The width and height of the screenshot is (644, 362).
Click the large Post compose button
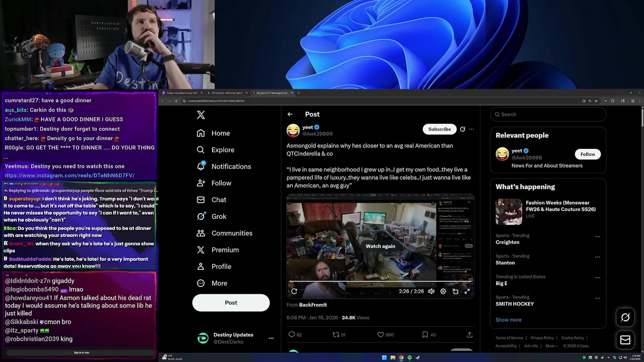pyautogui.click(x=231, y=303)
